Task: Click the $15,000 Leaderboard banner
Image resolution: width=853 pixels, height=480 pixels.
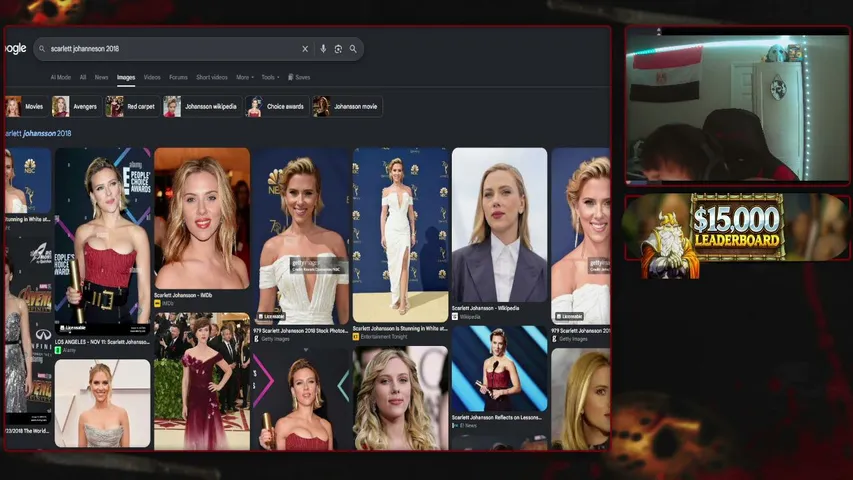Action: click(737, 227)
